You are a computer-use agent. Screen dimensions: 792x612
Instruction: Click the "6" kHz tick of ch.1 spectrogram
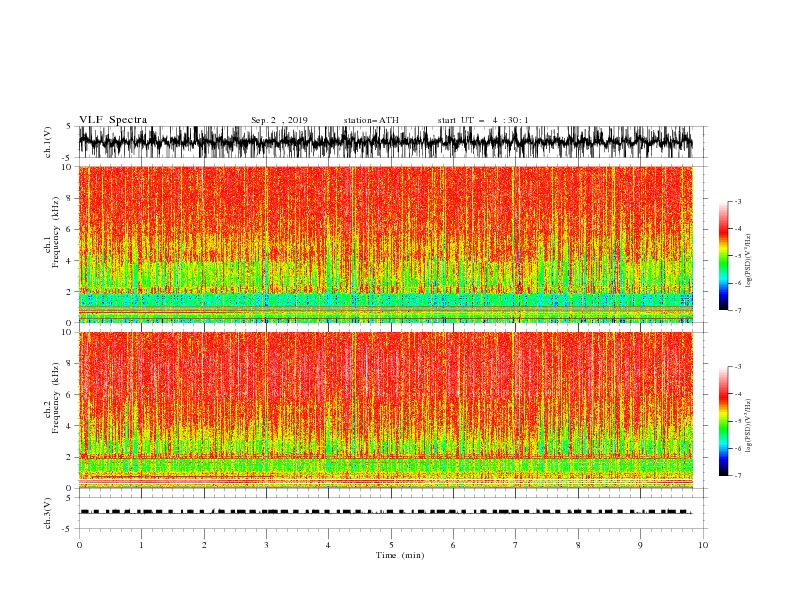coord(70,230)
